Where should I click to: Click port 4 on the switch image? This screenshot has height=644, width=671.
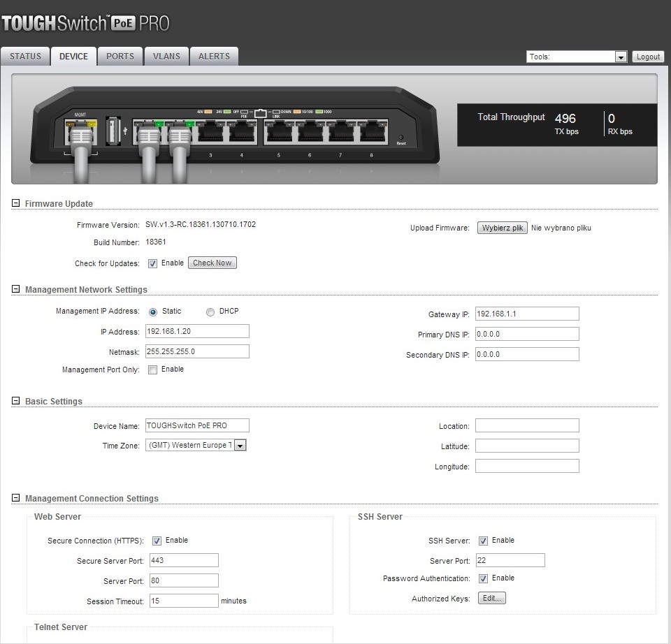[x=241, y=133]
